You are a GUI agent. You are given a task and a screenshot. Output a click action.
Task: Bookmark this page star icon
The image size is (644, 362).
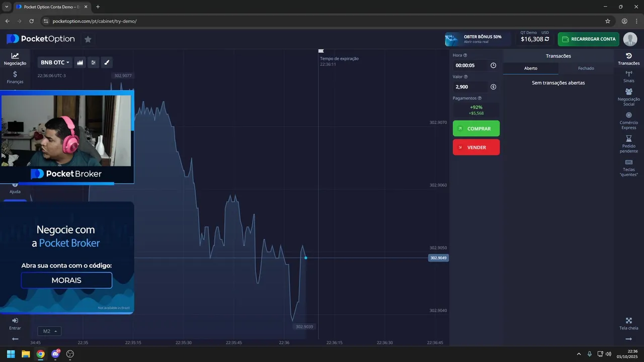(608, 21)
